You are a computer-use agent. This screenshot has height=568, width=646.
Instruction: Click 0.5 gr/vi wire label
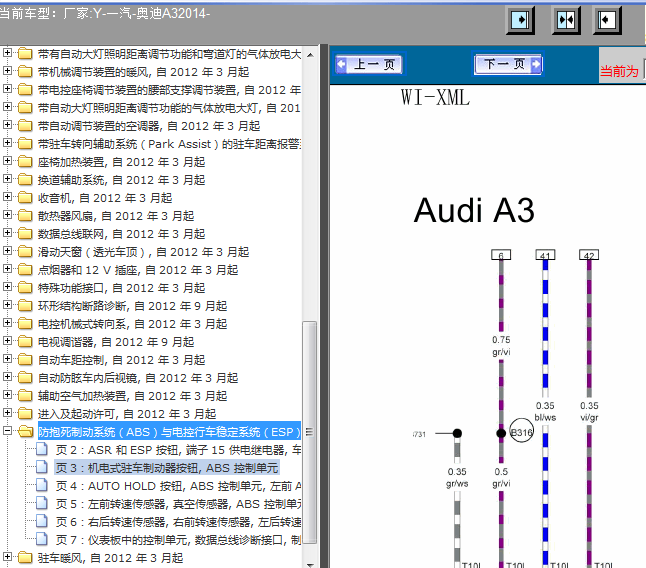pyautogui.click(x=501, y=477)
